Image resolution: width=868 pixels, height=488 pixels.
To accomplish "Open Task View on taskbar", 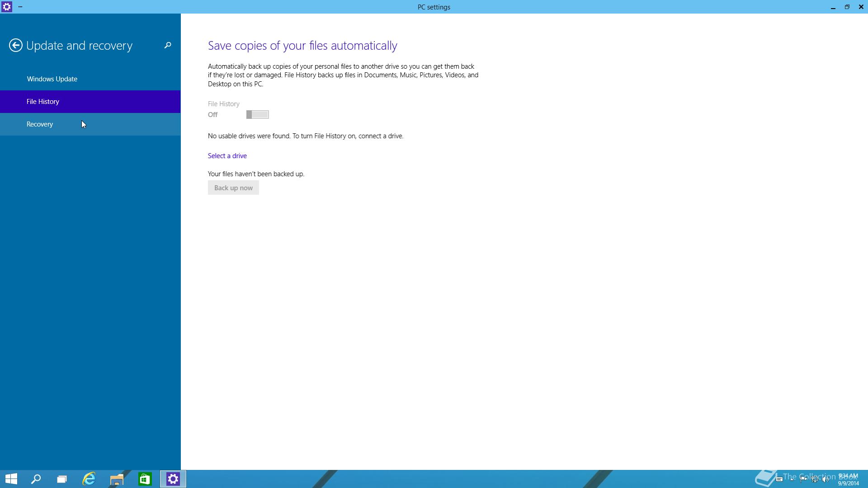I will click(62, 479).
